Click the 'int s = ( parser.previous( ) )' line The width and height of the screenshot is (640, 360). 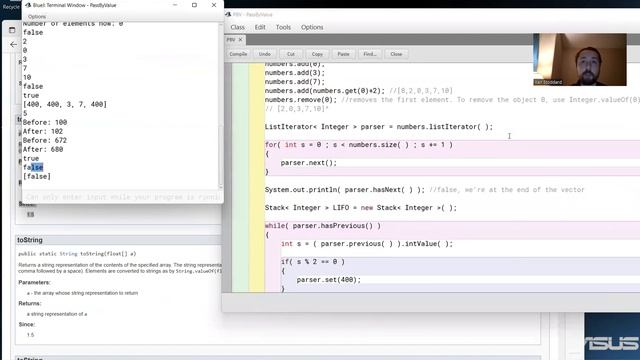coord(367,244)
